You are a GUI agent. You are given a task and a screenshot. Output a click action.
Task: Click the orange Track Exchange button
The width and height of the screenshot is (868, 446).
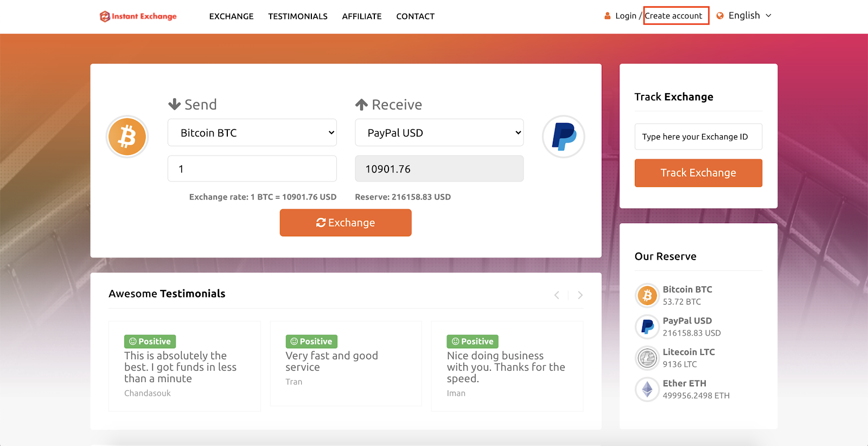[x=698, y=173]
